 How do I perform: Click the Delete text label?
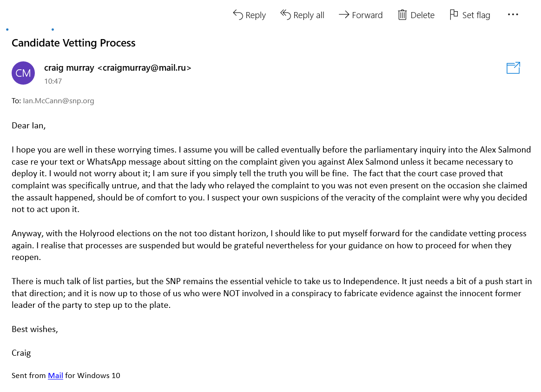[422, 15]
